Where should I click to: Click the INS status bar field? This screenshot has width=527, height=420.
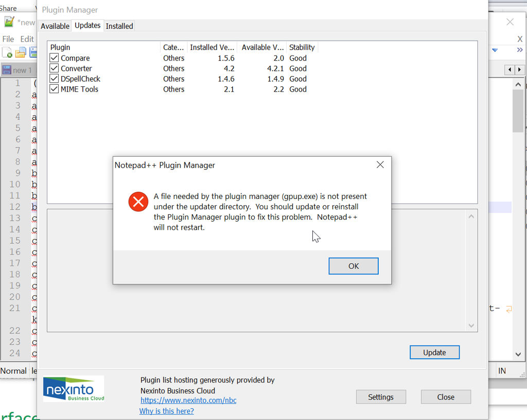[x=502, y=371]
